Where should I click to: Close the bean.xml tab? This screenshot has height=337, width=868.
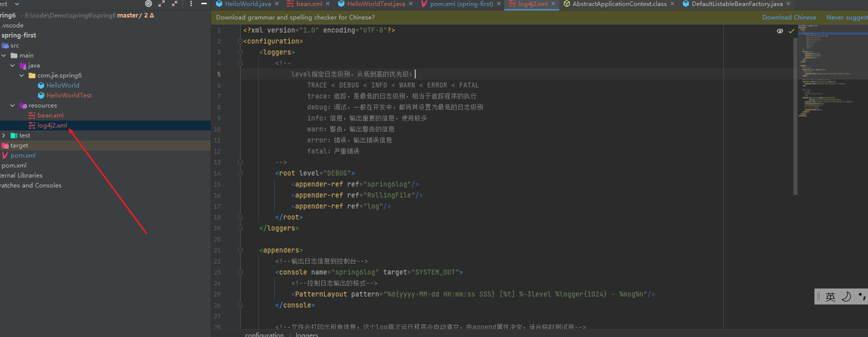(x=328, y=3)
